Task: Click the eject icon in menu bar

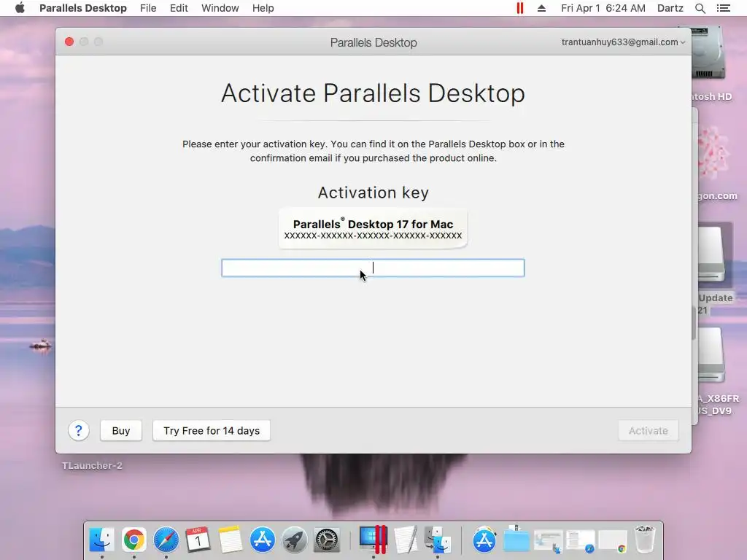Action: (x=542, y=8)
